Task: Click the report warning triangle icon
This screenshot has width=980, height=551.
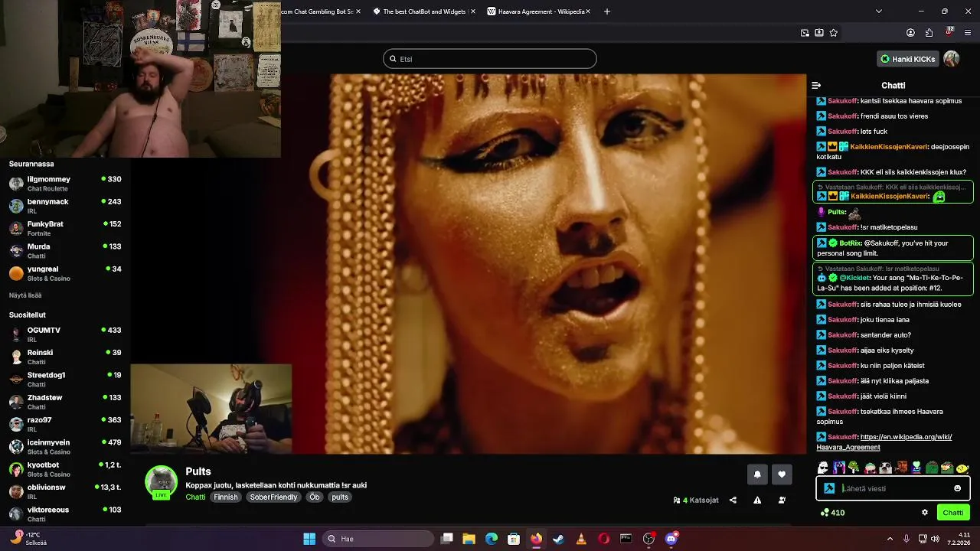Action: (x=757, y=500)
